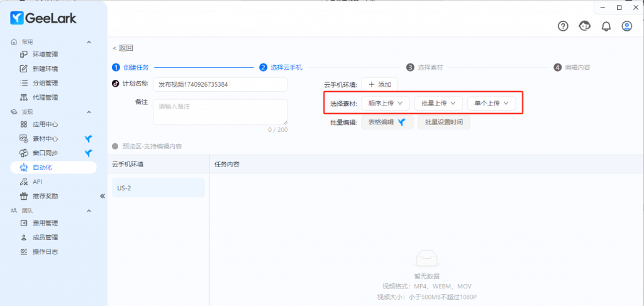This screenshot has height=306, width=644.
Task: Collapse the sidebar with double-chevron icon
Action: pos(102,196)
